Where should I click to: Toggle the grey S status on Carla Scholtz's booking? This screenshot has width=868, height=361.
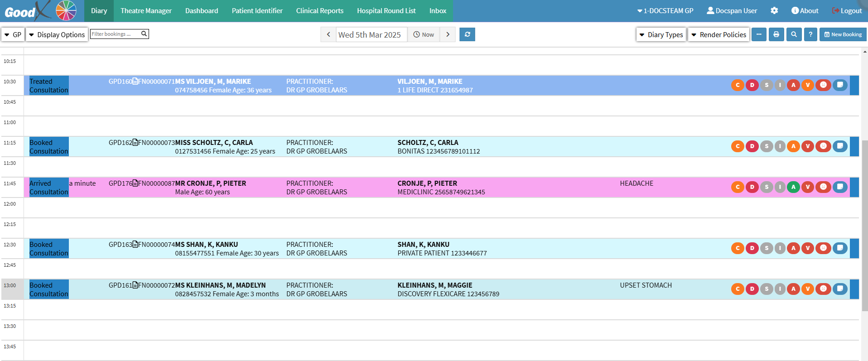(x=766, y=146)
